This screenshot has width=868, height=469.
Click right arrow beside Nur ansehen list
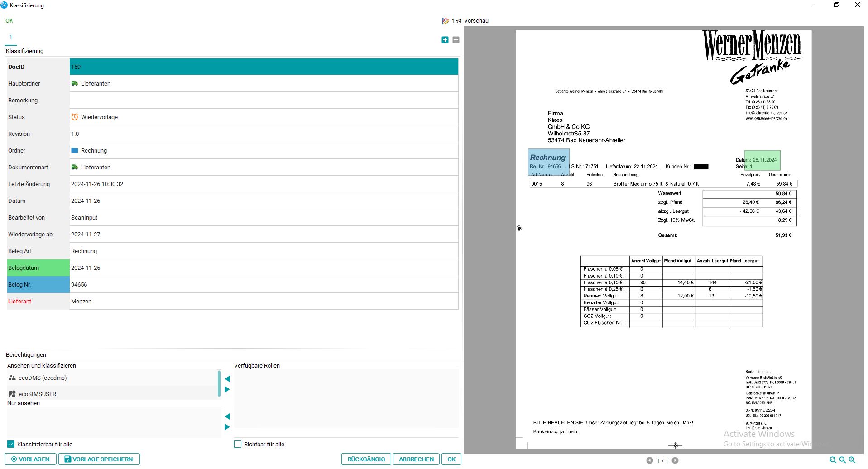[x=227, y=427]
